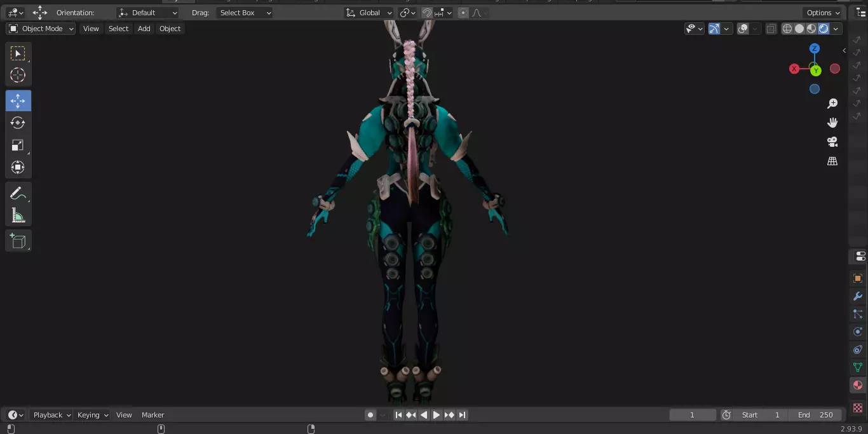
Task: Switch to Wireframe viewport shading
Action: [x=787, y=29]
